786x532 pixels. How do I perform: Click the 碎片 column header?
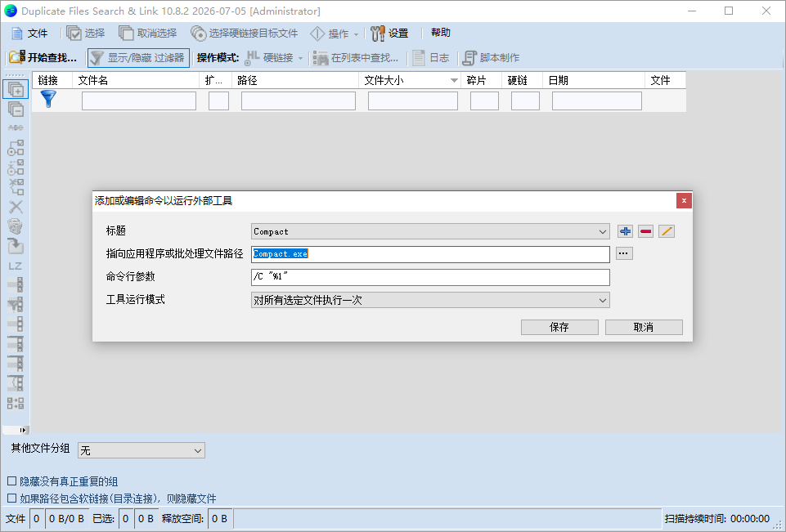coord(481,81)
